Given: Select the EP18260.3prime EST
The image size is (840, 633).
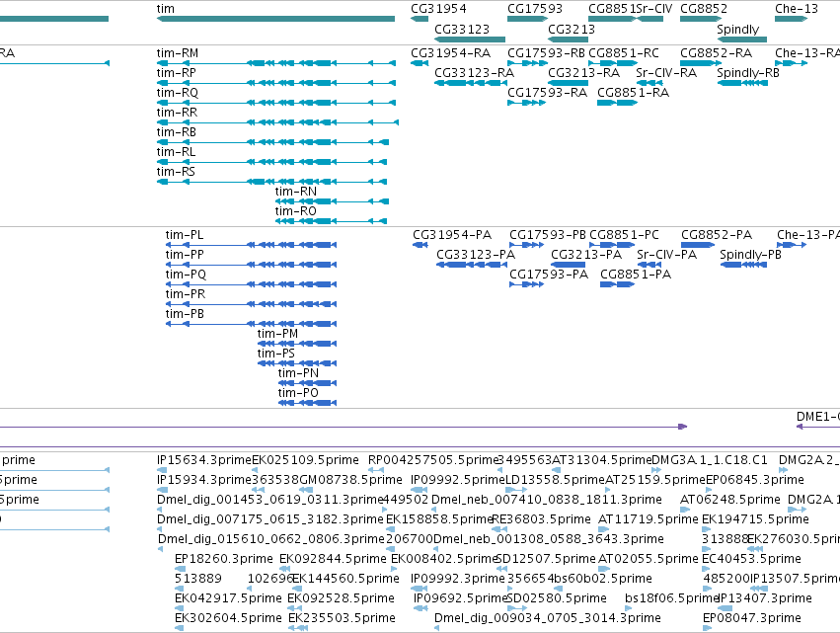Looking at the screenshot, I should tap(180, 569).
